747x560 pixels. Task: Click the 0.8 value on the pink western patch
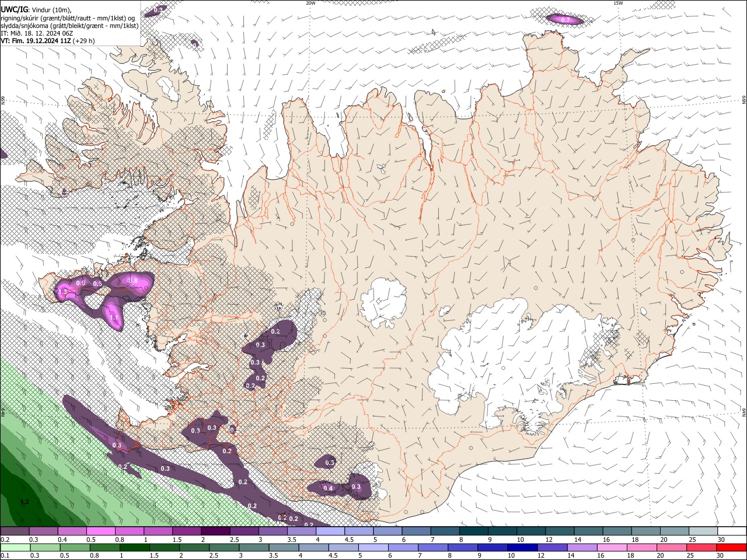pyautogui.click(x=133, y=281)
